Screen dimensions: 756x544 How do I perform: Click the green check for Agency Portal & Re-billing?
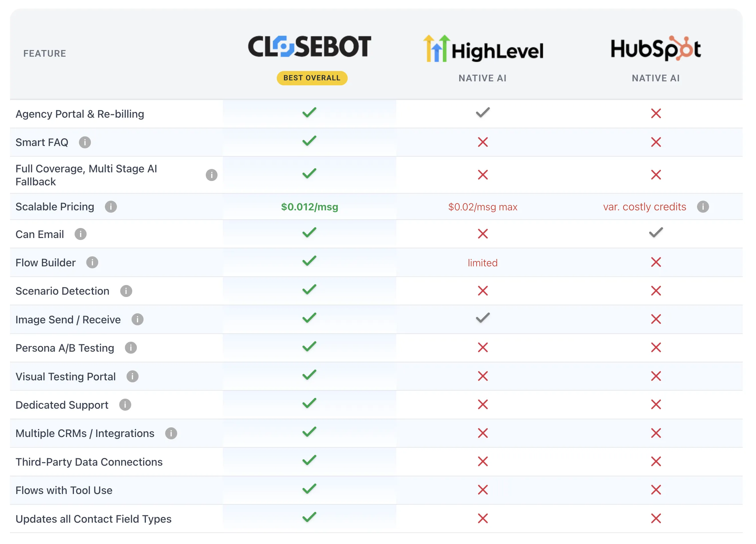click(309, 112)
